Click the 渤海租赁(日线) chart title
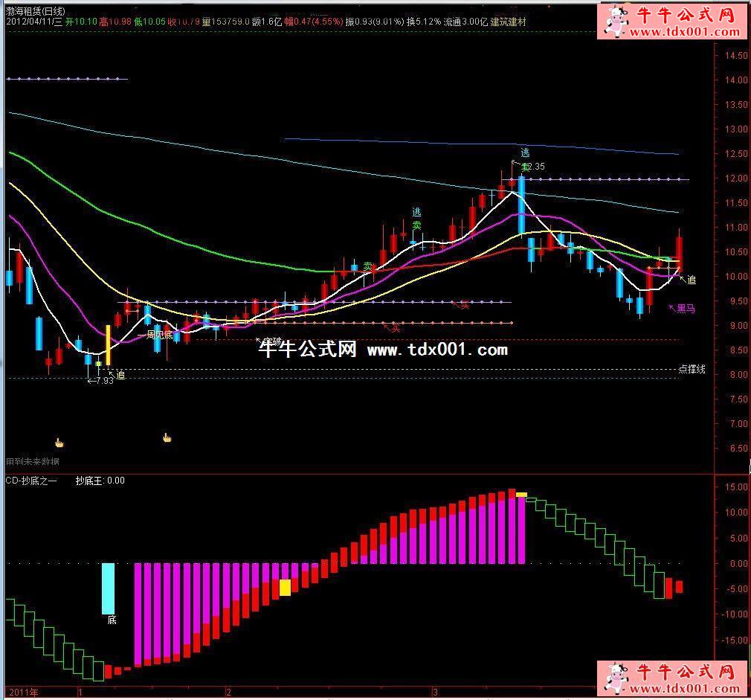Screen dimensions: 751x700 (x=36, y=11)
